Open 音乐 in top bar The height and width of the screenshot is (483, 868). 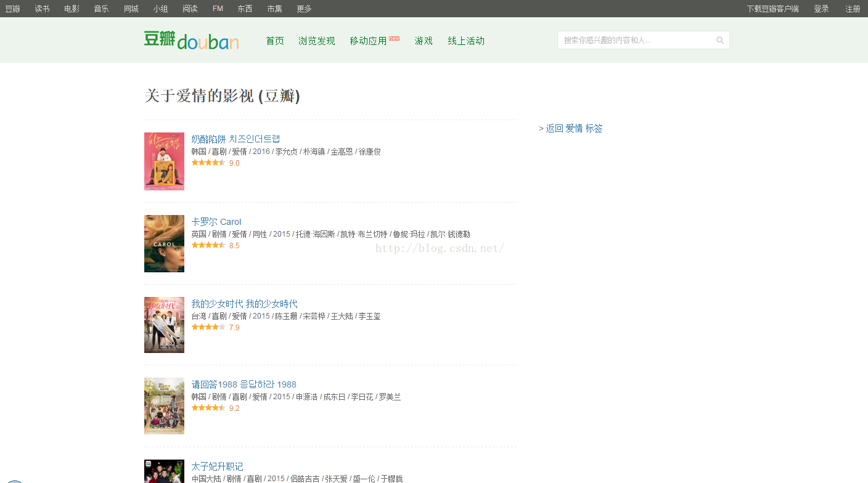click(x=101, y=9)
